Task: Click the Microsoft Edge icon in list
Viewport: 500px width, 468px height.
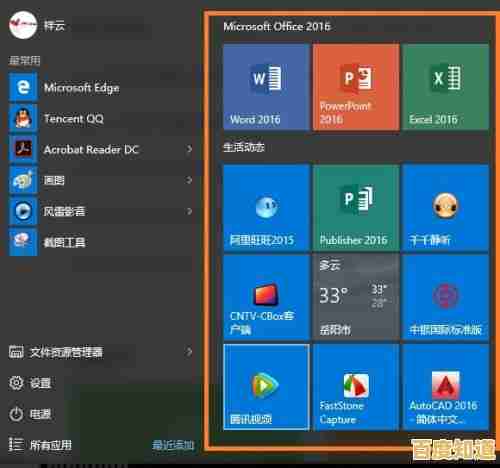Action: tap(23, 87)
